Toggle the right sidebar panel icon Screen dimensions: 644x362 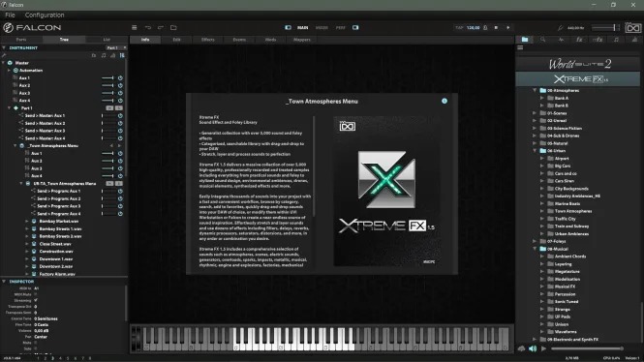(x=355, y=27)
